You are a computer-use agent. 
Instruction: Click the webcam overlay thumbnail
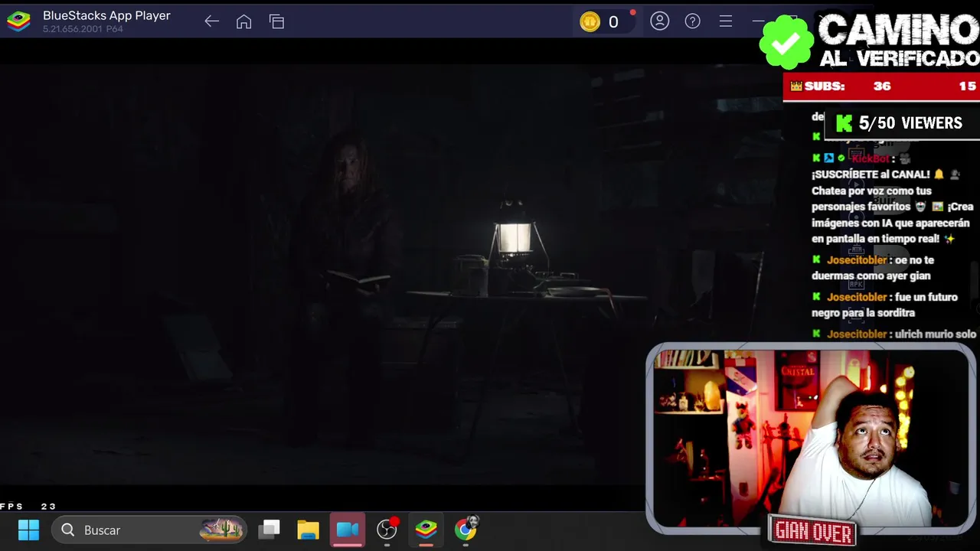810,438
